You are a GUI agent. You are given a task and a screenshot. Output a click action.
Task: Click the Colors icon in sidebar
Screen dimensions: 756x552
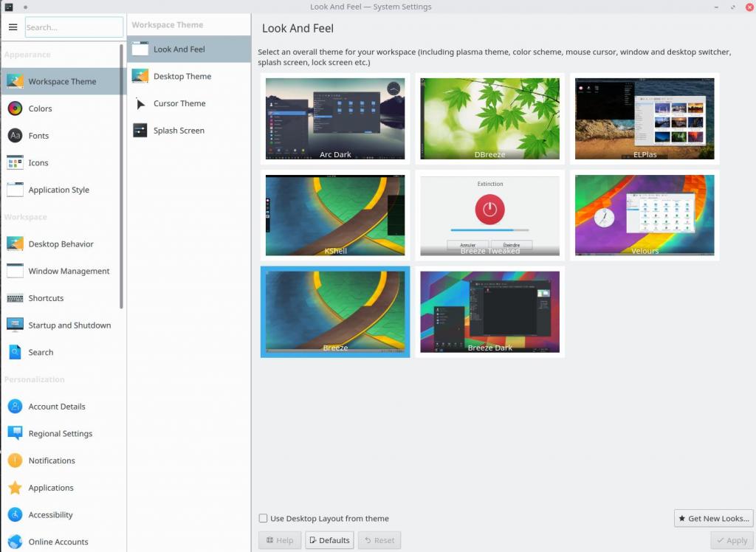15,108
